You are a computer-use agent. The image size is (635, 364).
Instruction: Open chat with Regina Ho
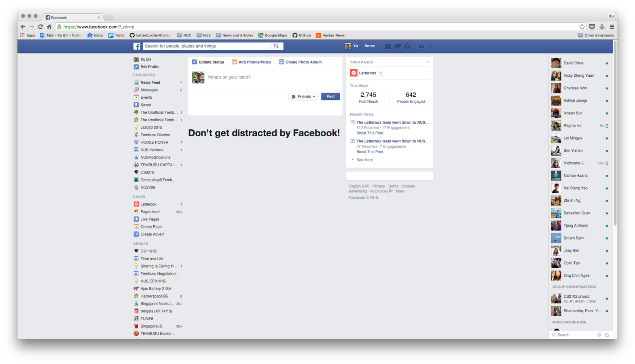[580, 126]
